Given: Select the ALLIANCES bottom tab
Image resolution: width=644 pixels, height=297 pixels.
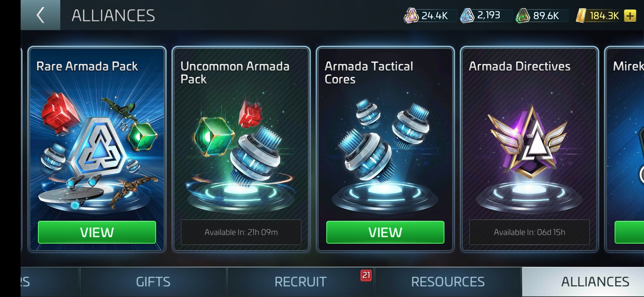Looking at the screenshot, I should (x=595, y=282).
